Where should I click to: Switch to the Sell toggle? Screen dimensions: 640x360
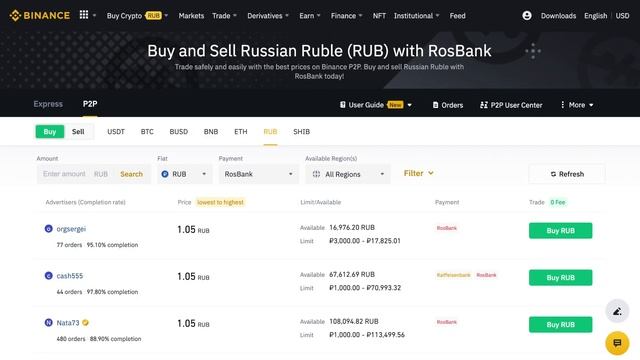(78, 131)
